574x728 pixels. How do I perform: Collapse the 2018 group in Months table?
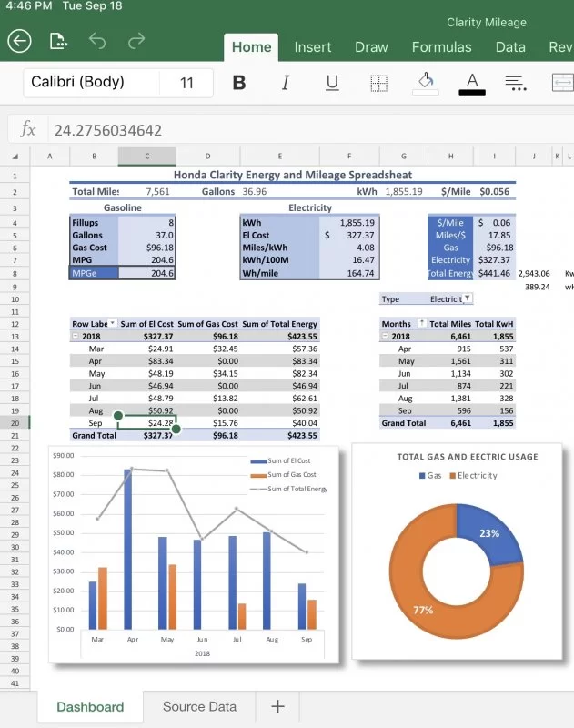point(385,336)
